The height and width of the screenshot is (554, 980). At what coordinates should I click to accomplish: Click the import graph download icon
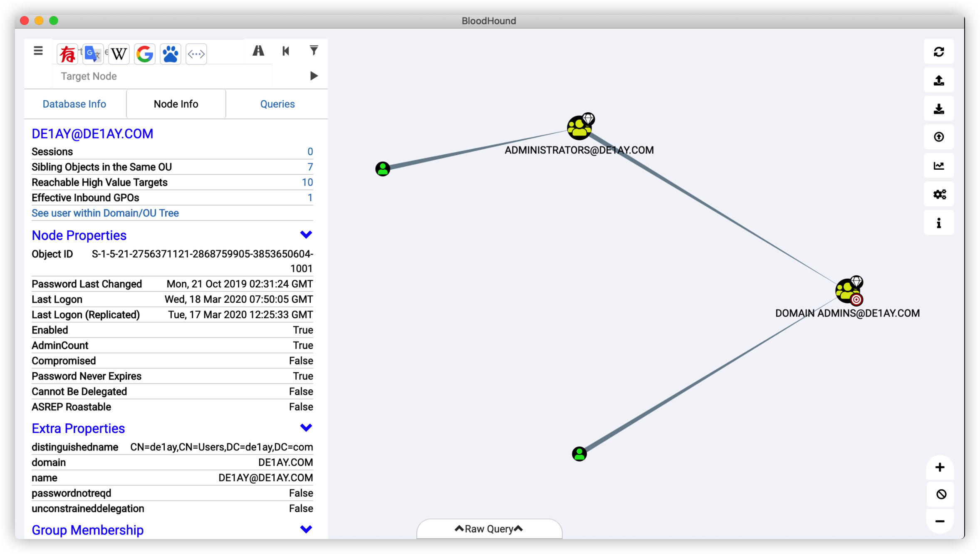click(938, 109)
